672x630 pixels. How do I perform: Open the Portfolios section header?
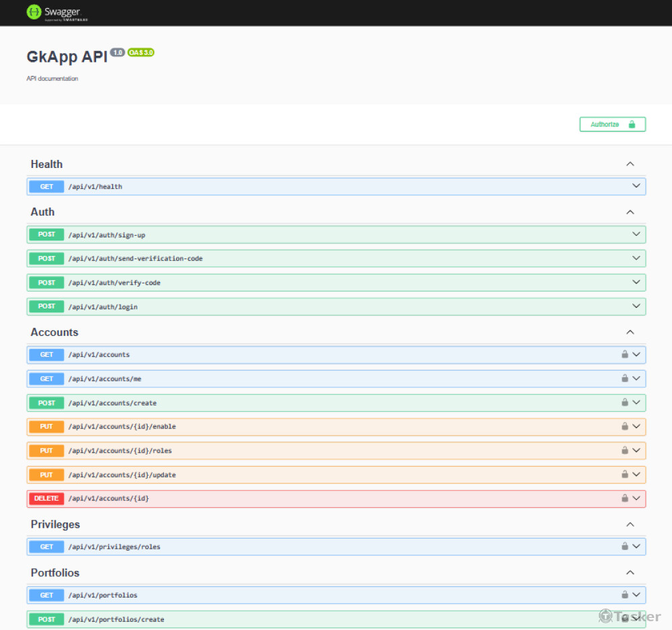pos(55,573)
